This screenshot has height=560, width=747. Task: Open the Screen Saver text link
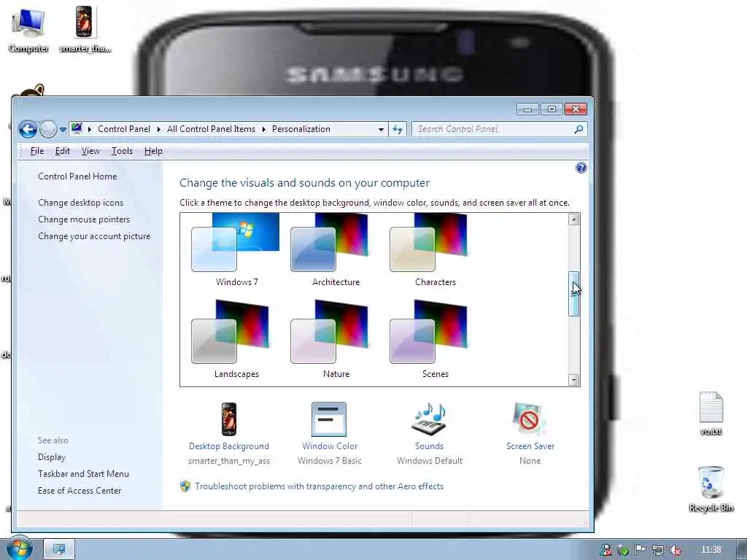(x=530, y=446)
